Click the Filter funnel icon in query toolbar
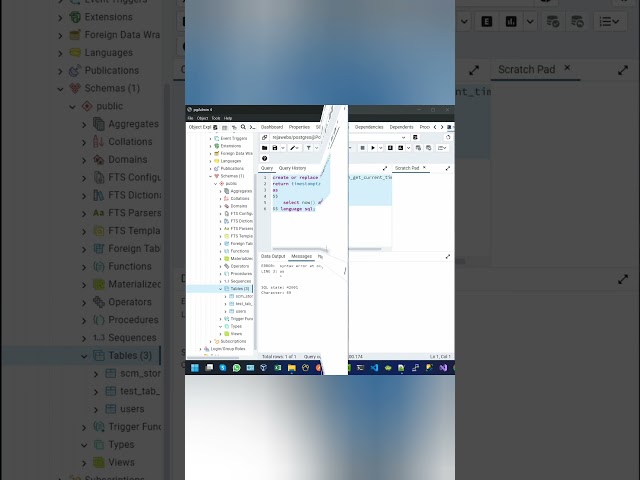 pos(309,148)
